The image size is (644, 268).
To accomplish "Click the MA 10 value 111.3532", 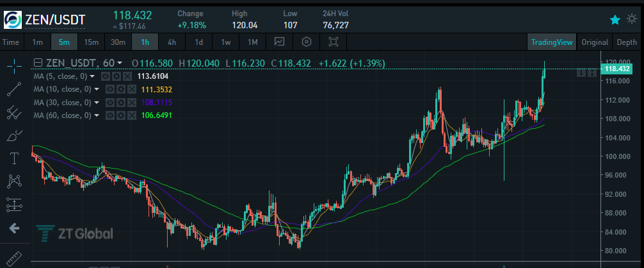I will pos(156,90).
